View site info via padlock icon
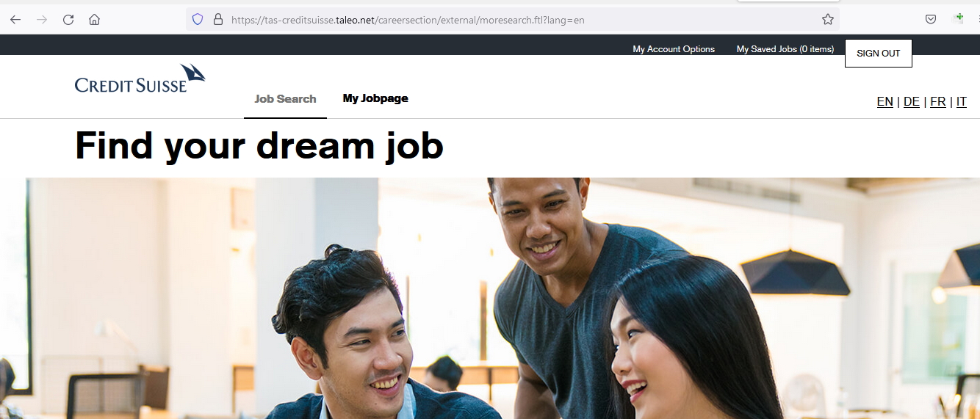Viewport: 980px width, 419px height. 217,20
